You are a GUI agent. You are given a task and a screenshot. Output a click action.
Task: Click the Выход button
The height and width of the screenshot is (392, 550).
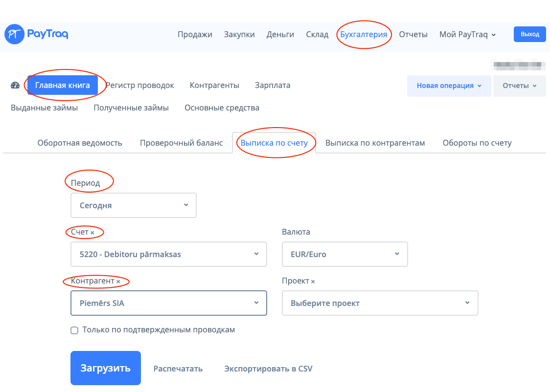[x=529, y=34]
